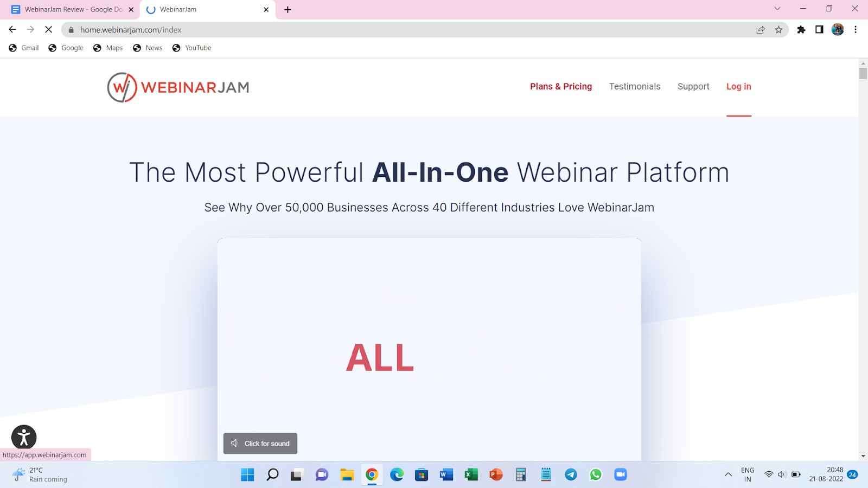Click the Log in link
This screenshot has height=488, width=868.
coord(738,86)
